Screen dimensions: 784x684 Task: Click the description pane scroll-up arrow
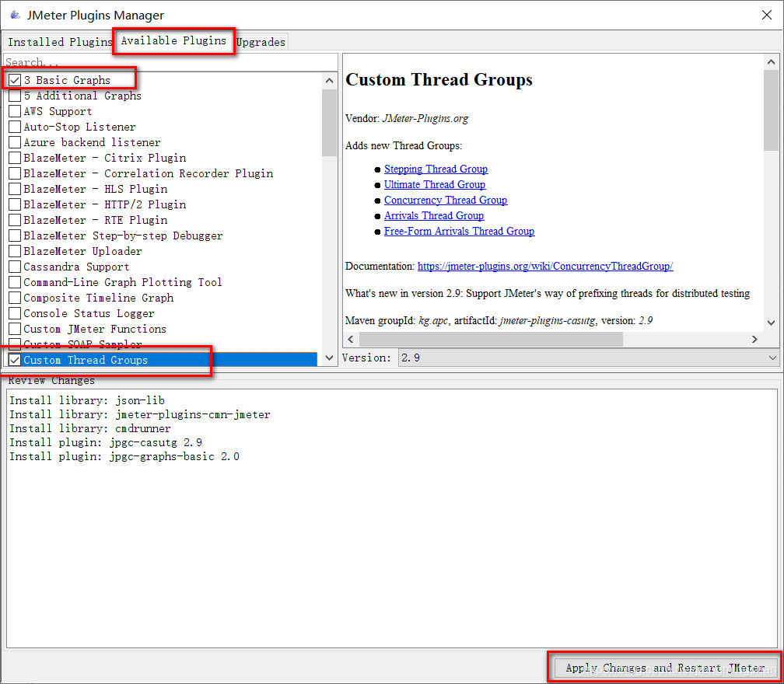(x=771, y=62)
